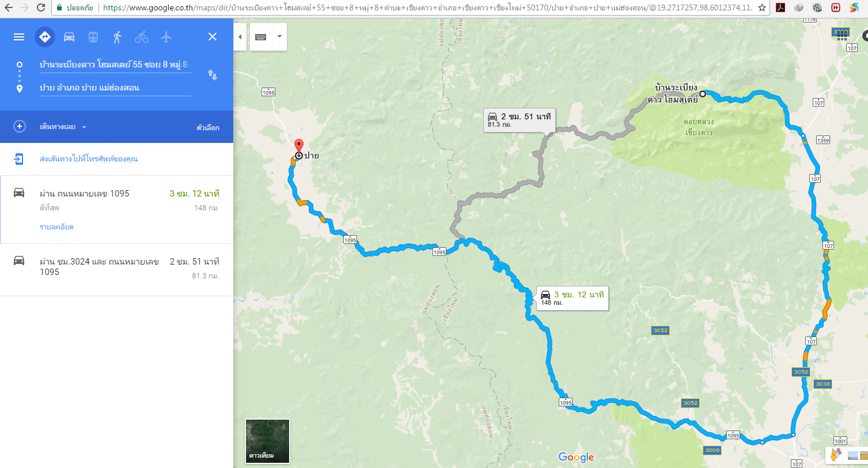
Task: Select the route via ชม.3024
Action: pyautogui.click(x=116, y=270)
